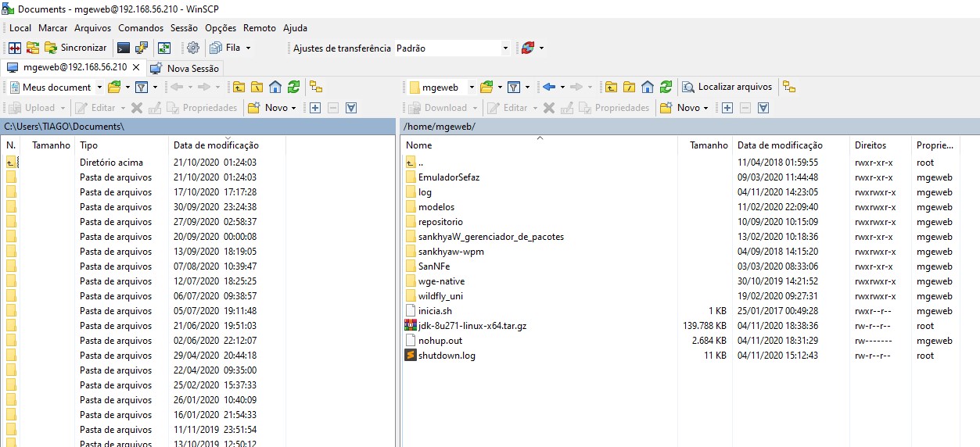The width and height of the screenshot is (980, 447).
Task: Select the wildfly_uni folder
Action: [440, 296]
